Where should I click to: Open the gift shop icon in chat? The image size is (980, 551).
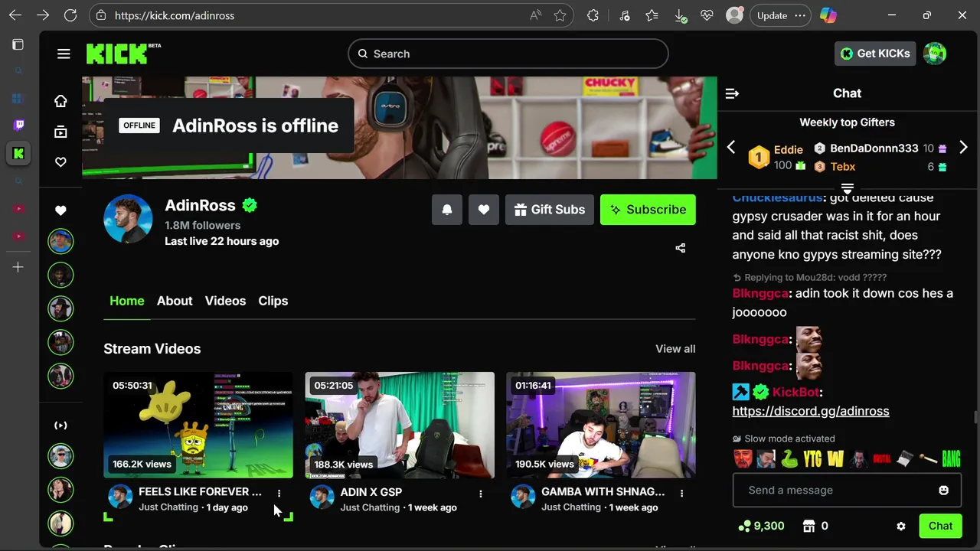(808, 526)
